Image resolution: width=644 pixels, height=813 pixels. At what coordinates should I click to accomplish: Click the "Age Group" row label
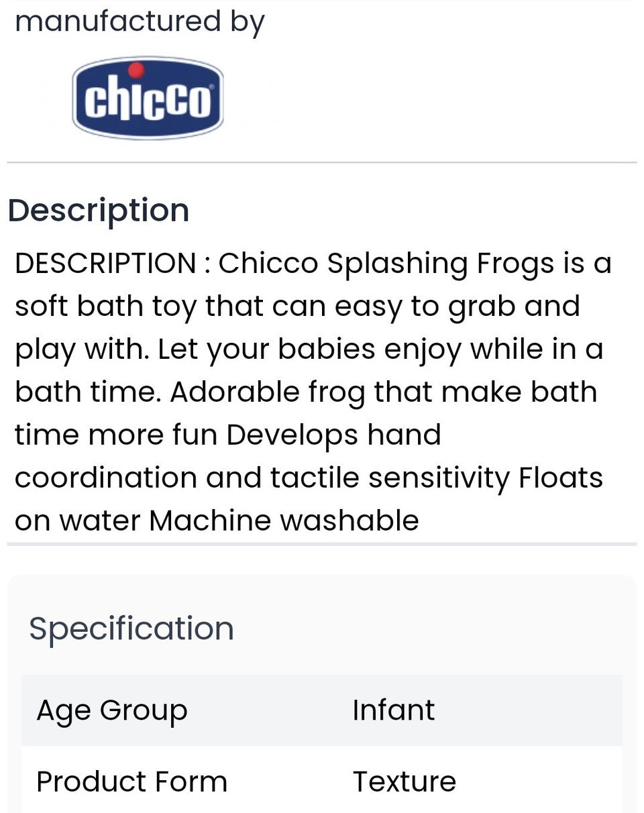[111, 710]
